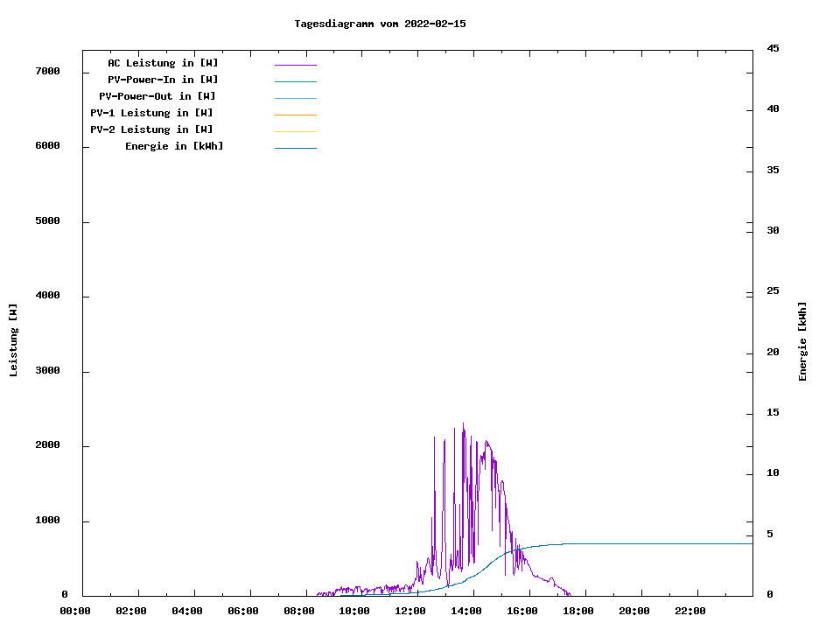Click the 'Energie [kWh]' right axis title
This screenshot has width=840, height=630.
coord(803,341)
